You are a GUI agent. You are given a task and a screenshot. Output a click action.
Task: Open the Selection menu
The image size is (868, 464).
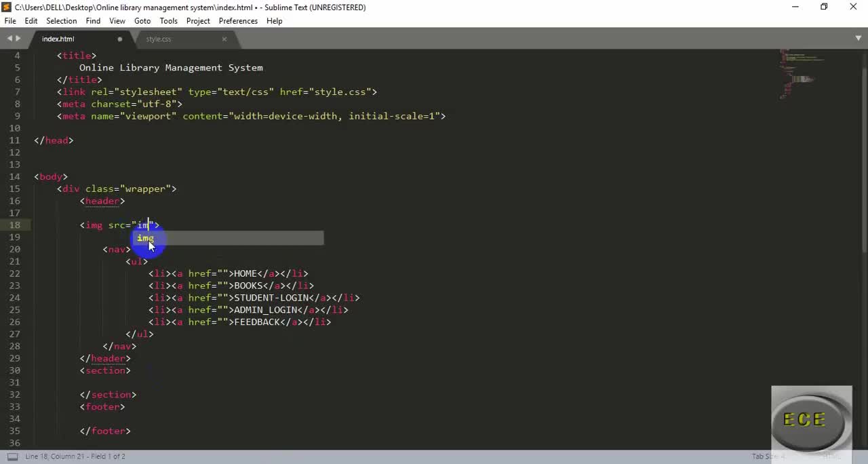click(x=61, y=21)
